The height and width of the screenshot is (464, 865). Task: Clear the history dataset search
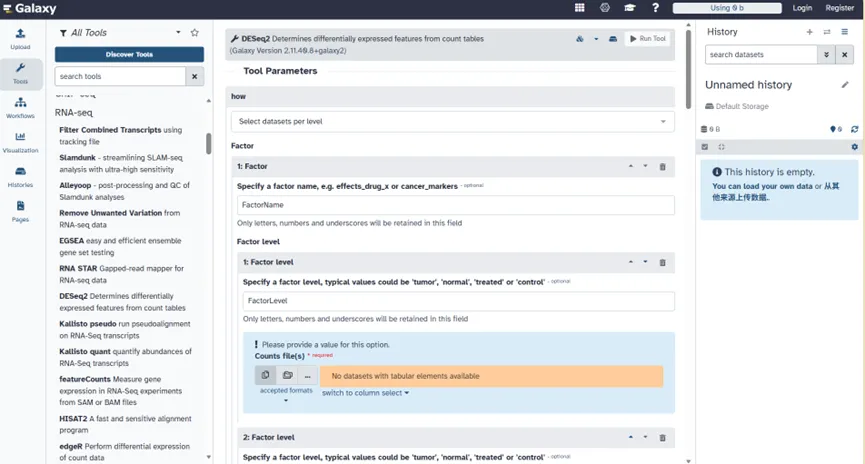(x=845, y=55)
